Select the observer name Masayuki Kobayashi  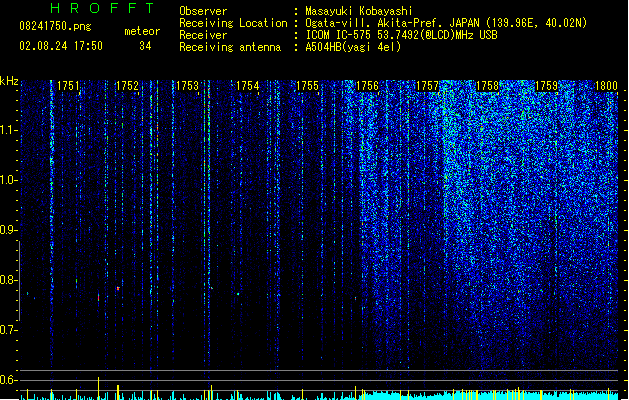(x=359, y=11)
